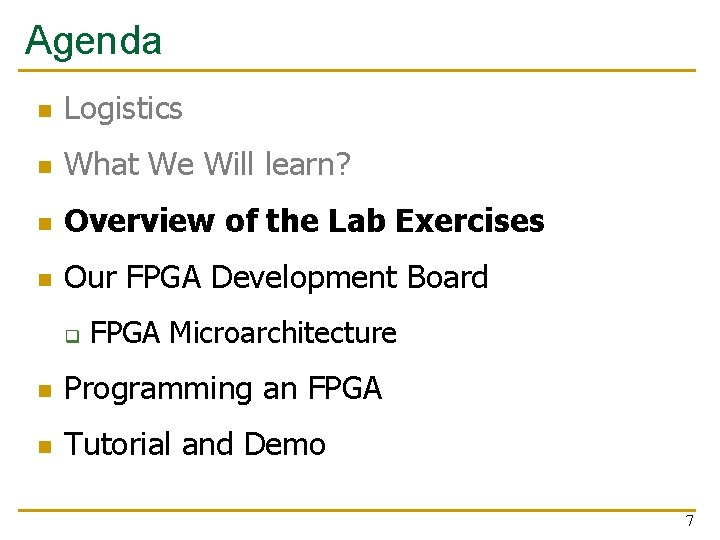Select the FPGA Microarchitecture sub-item
720x540 pixels.
click(243, 333)
